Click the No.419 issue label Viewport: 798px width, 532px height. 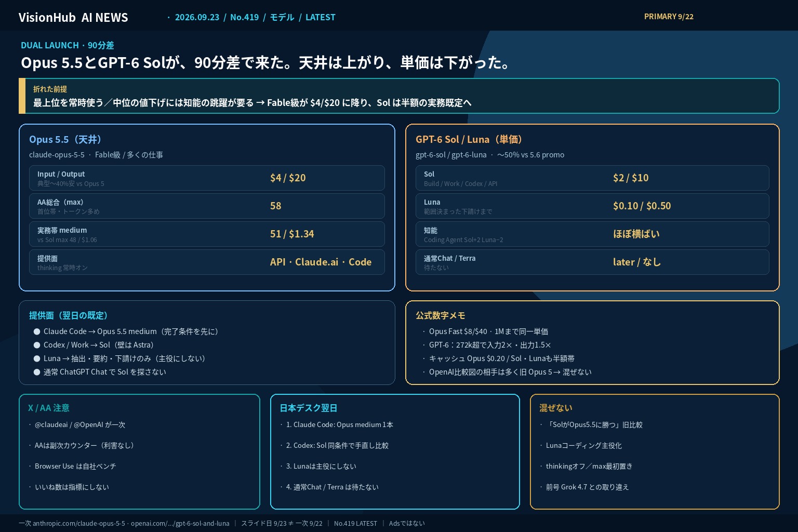(244, 17)
